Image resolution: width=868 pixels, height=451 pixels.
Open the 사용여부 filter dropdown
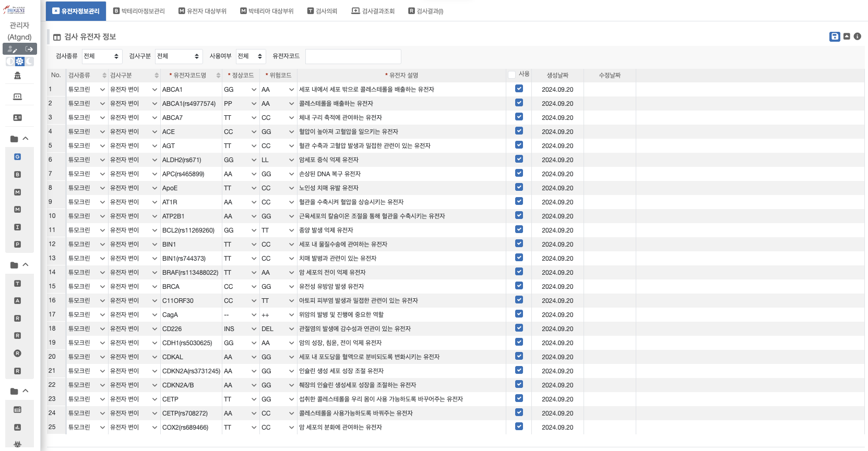click(251, 56)
